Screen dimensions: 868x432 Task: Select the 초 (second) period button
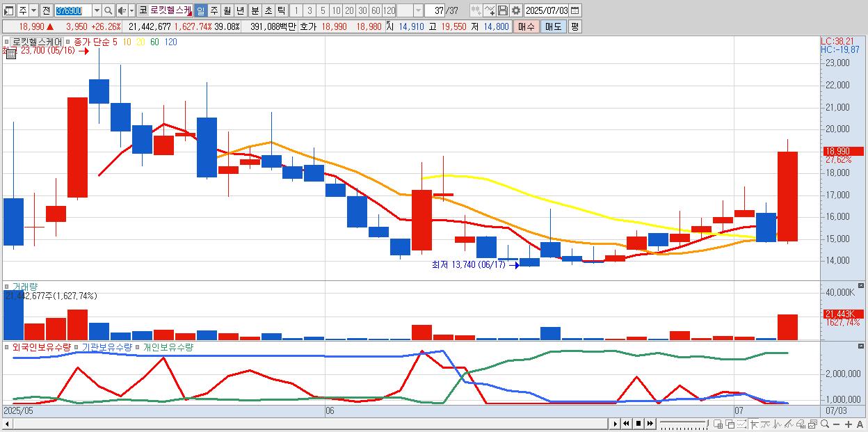(x=268, y=10)
